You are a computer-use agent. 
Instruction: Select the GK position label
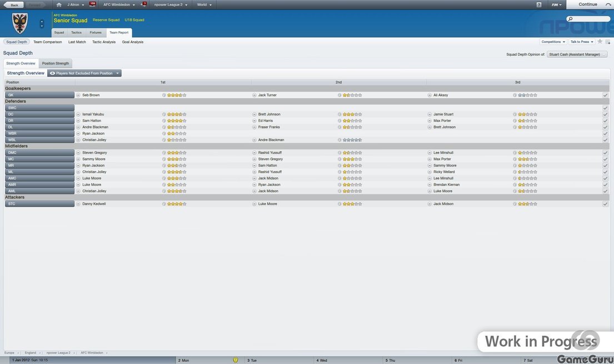tap(39, 95)
